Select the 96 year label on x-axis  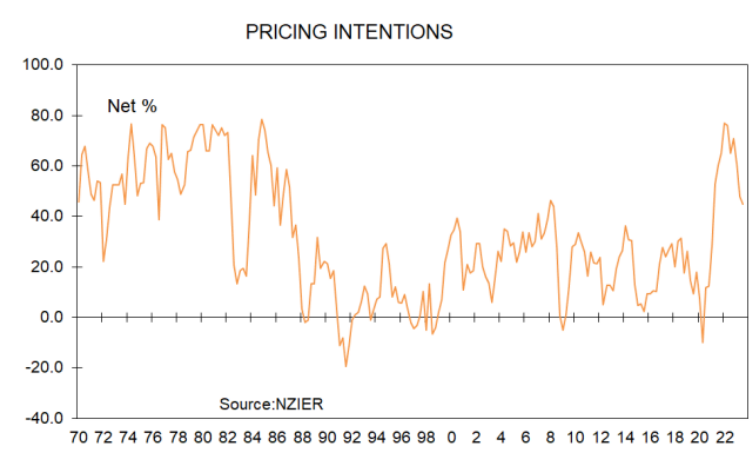pyautogui.click(x=401, y=438)
